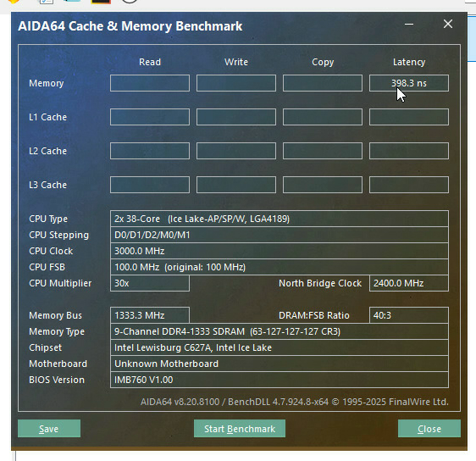This screenshot has height=461, width=476.
Task: Click the L3 Cache Copy result box
Action: click(x=323, y=185)
